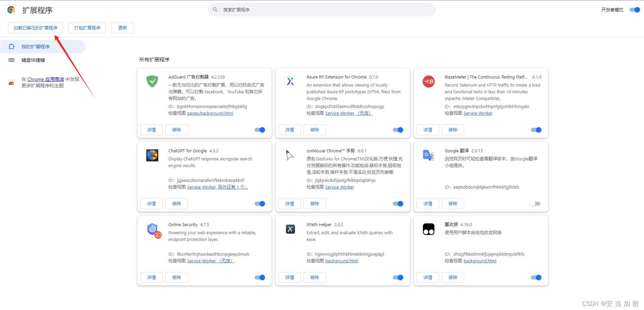Inspect ChatGPT Service Worker link
644x310 pixels.
[217, 187]
